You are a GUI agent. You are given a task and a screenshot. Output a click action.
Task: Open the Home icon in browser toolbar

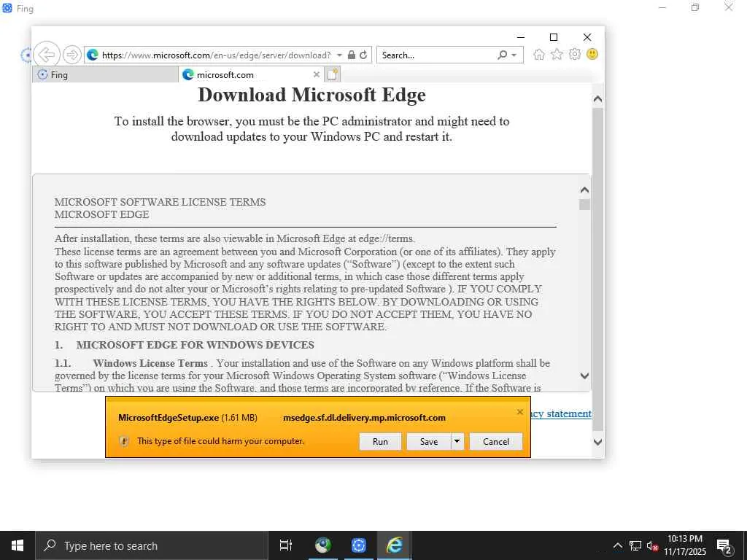coord(539,54)
